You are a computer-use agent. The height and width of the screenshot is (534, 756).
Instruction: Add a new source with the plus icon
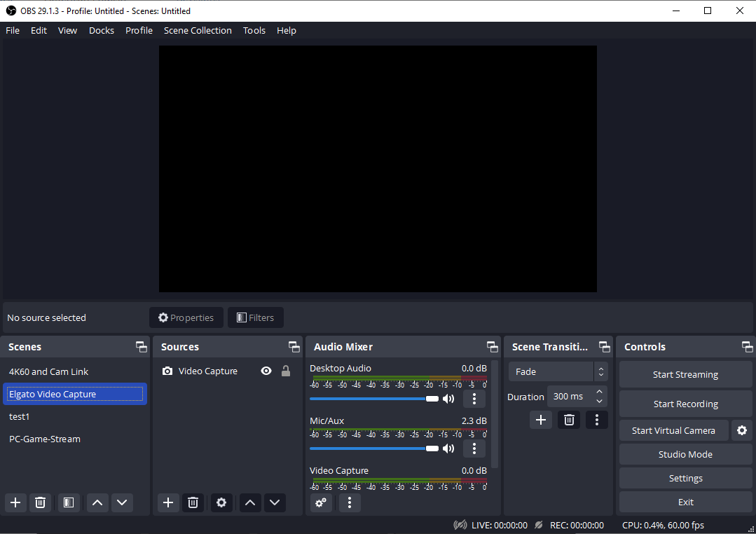167,502
